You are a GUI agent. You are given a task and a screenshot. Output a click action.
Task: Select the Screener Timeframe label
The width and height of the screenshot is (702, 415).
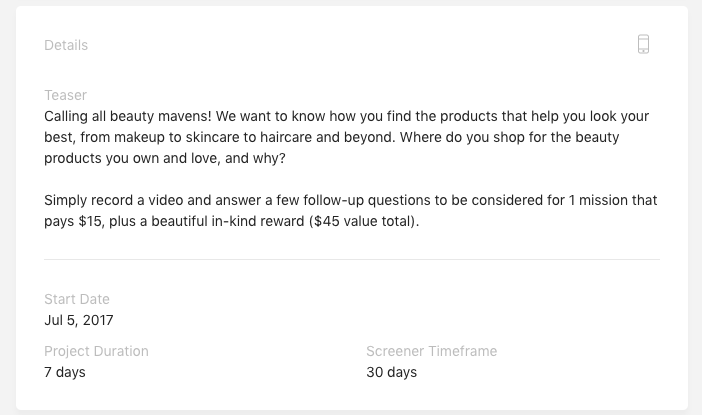pos(432,351)
